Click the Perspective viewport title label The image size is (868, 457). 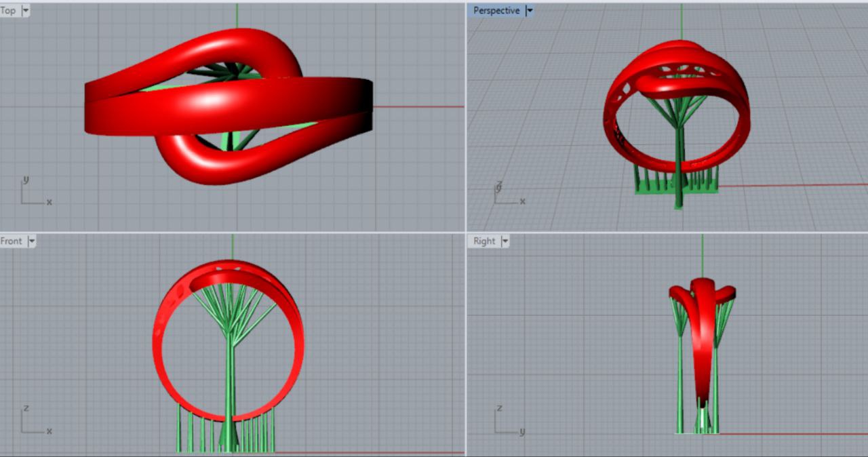click(496, 11)
